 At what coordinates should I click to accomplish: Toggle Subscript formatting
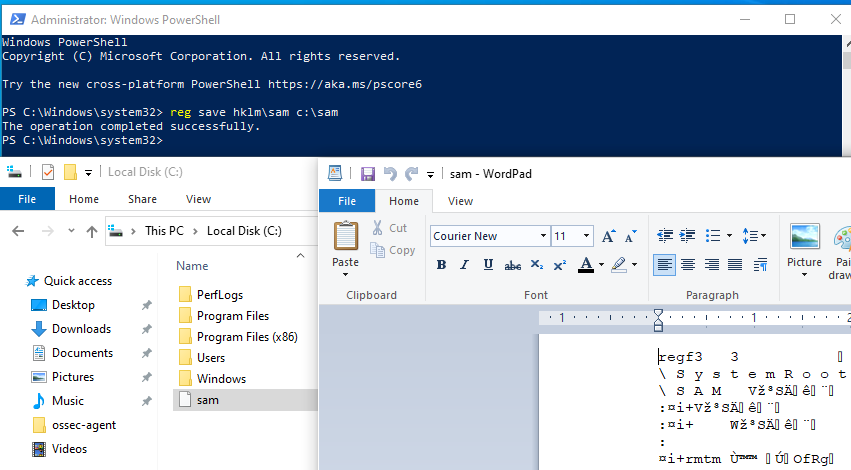tap(537, 265)
